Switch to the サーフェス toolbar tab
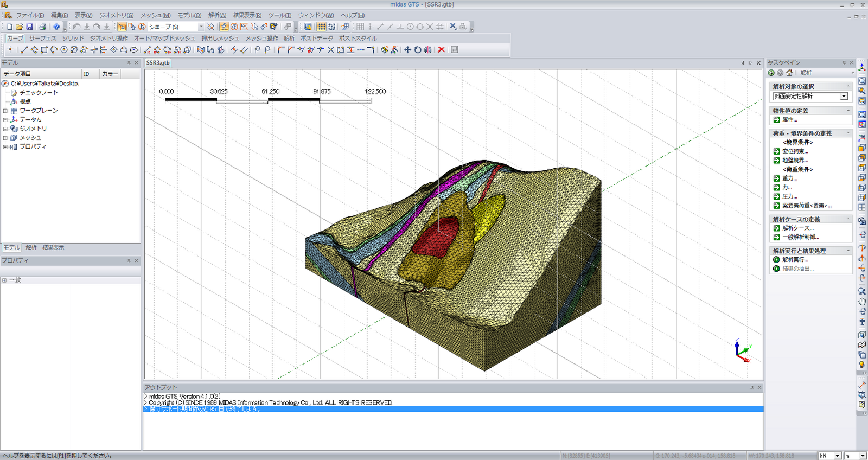The image size is (868, 460). [x=43, y=39]
